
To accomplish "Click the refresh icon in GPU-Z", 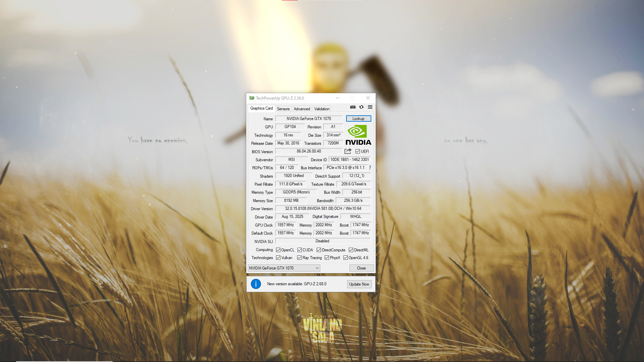I will pos(361,107).
